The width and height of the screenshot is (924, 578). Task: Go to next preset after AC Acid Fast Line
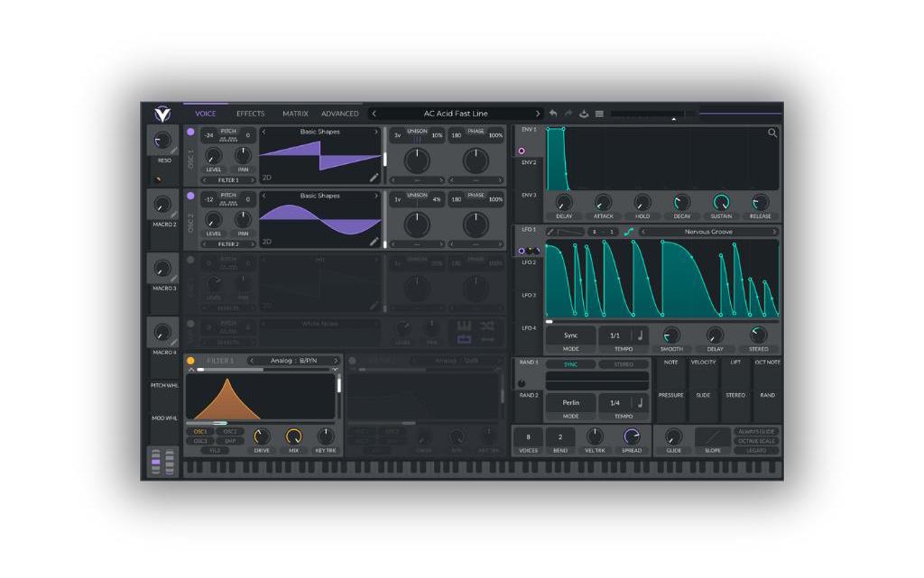click(538, 114)
